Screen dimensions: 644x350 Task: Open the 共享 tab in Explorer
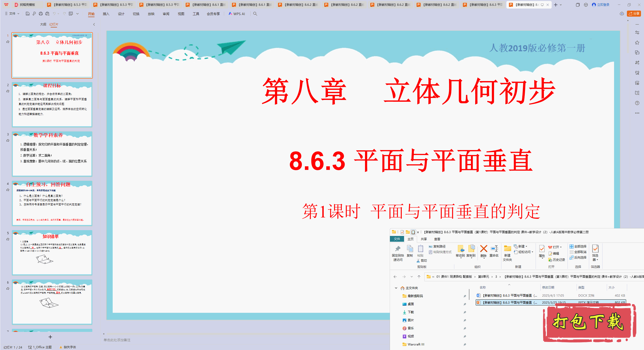click(x=424, y=239)
